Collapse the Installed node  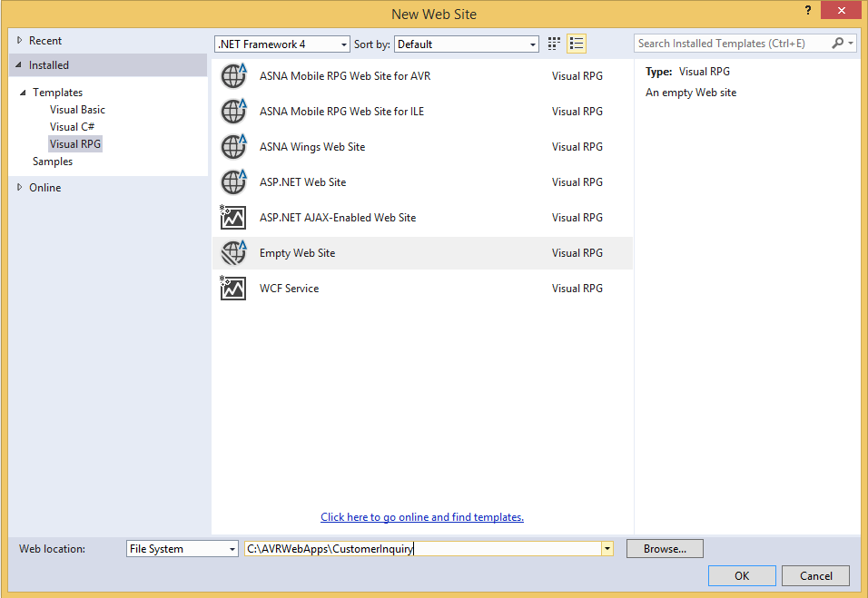[18, 65]
